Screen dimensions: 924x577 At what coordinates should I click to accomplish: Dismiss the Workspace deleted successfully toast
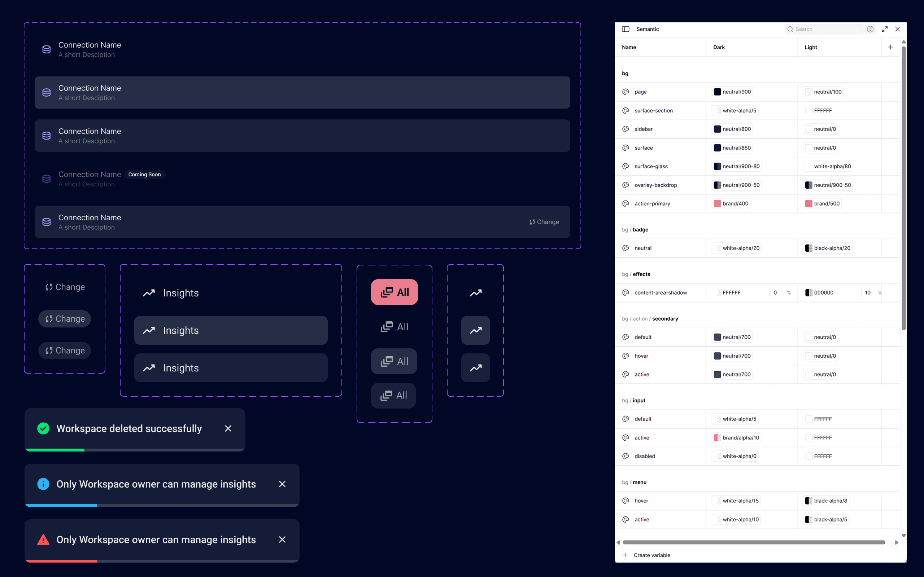point(228,428)
